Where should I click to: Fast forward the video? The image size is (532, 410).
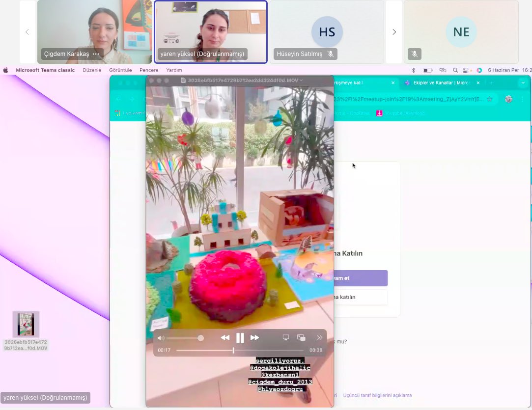pos(254,338)
